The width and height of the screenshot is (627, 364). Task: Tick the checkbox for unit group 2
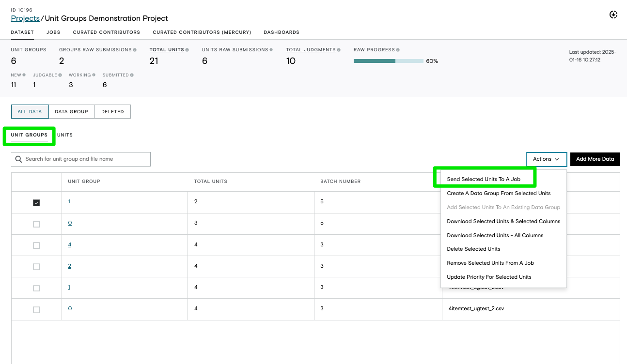pyautogui.click(x=36, y=267)
